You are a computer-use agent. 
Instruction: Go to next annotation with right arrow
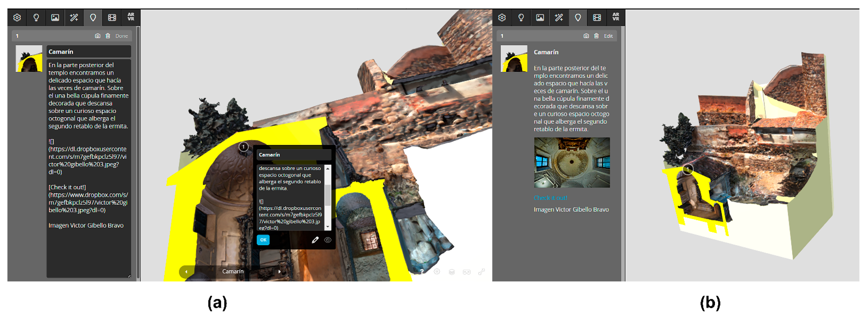click(279, 271)
